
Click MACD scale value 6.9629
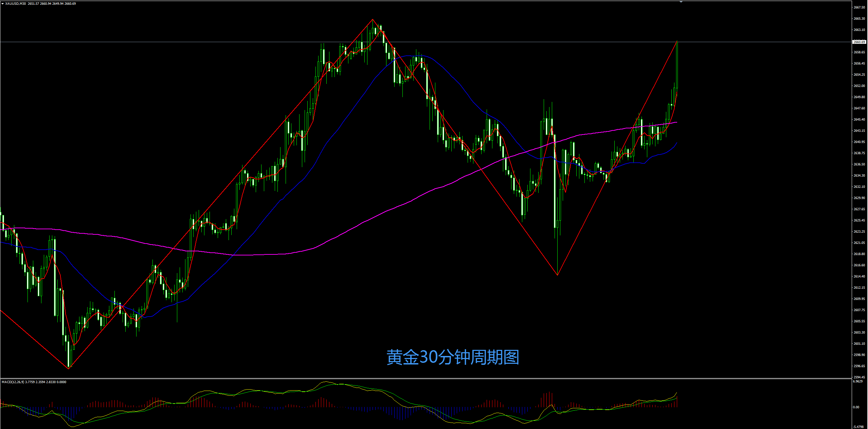pyautogui.click(x=858, y=381)
